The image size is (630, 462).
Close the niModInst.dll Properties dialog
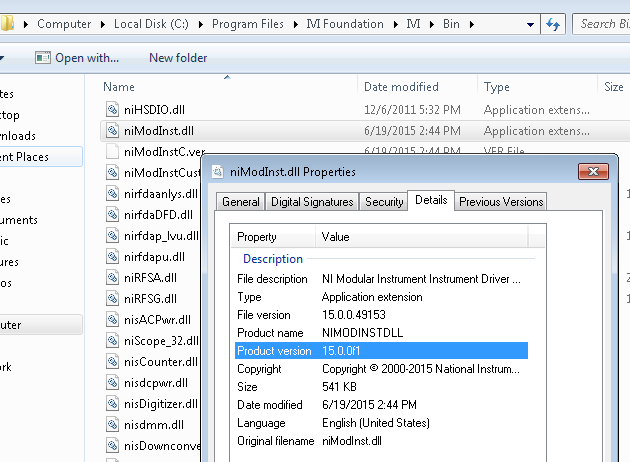click(x=593, y=172)
